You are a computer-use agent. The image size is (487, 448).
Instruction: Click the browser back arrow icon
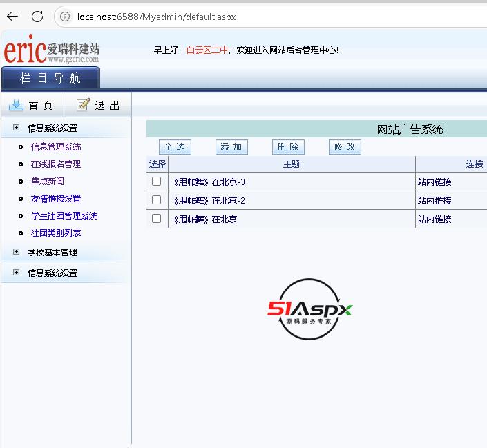coord(12,17)
